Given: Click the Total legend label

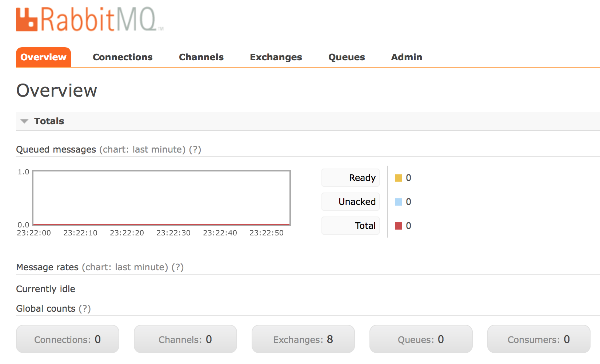Looking at the screenshot, I should click(351, 226).
